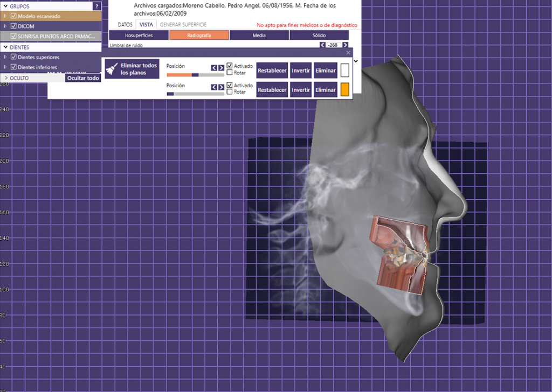This screenshot has width=552, height=392.
Task: Open the orange color swatch of second plane
Action: tap(346, 89)
